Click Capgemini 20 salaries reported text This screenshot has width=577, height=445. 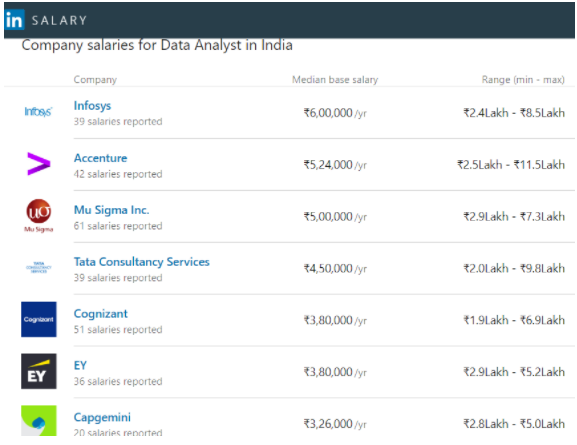[x=118, y=432]
